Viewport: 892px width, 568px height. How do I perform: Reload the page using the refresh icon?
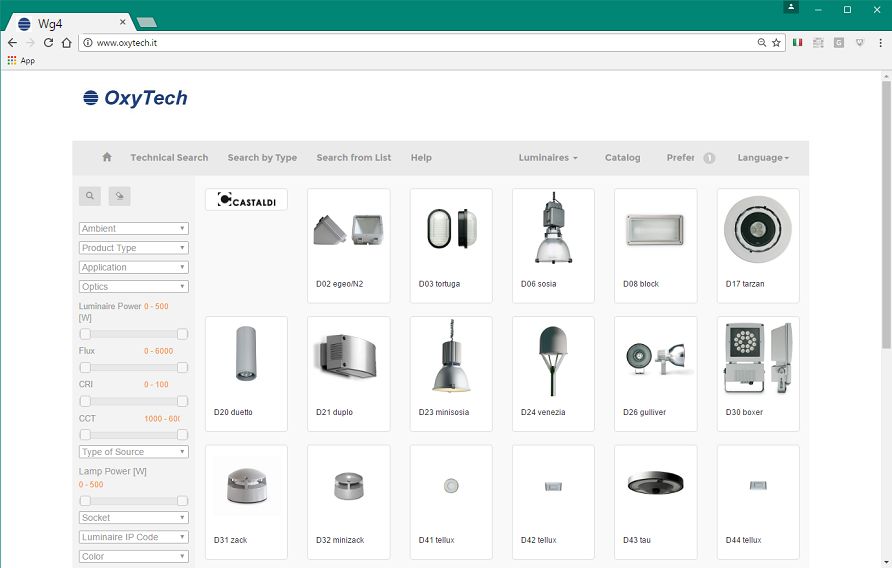coord(48,43)
